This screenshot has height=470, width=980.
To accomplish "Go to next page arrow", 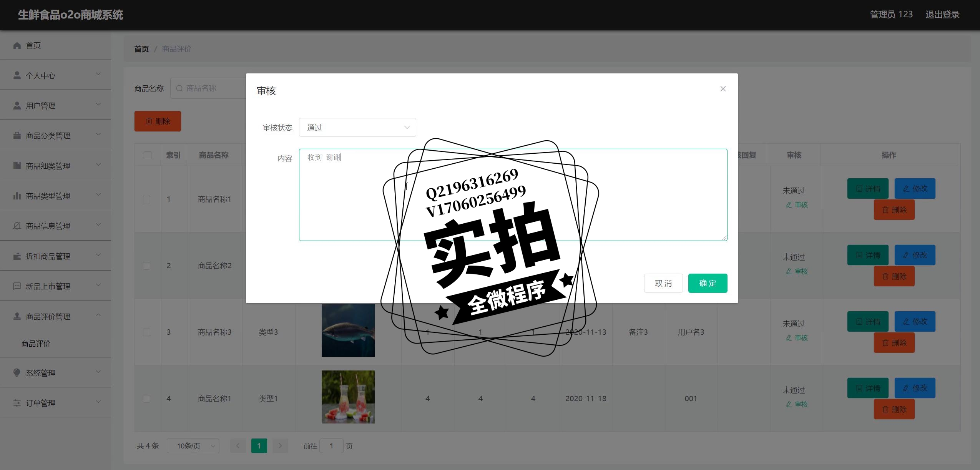I will tap(280, 446).
